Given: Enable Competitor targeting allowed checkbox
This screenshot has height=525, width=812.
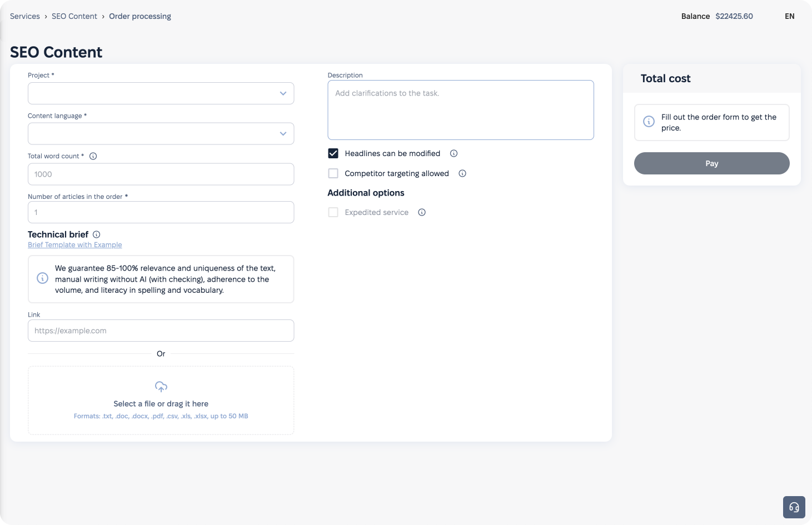Looking at the screenshot, I should pos(333,173).
